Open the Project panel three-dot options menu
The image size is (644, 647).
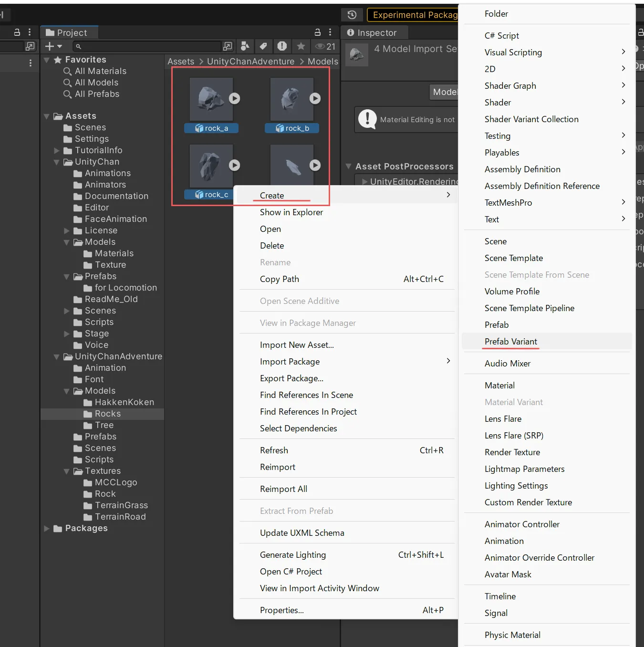click(330, 32)
